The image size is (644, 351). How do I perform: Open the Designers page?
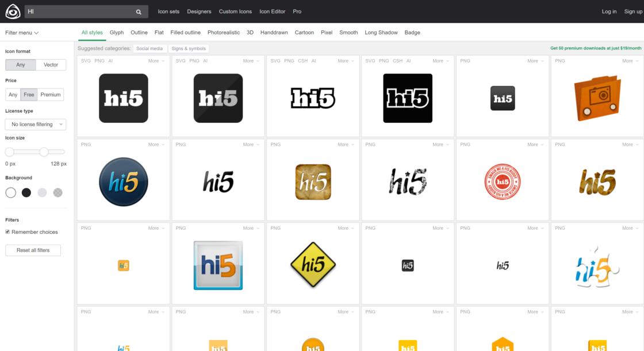coord(199,11)
